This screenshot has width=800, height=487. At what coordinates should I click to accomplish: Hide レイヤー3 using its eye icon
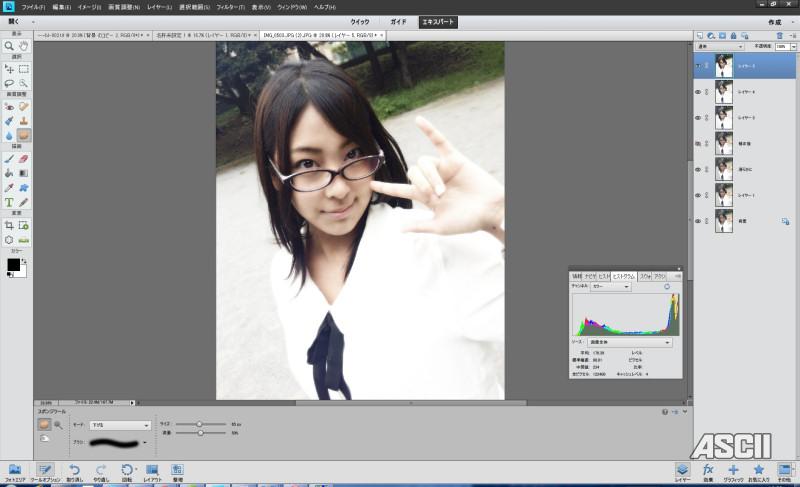click(698, 118)
